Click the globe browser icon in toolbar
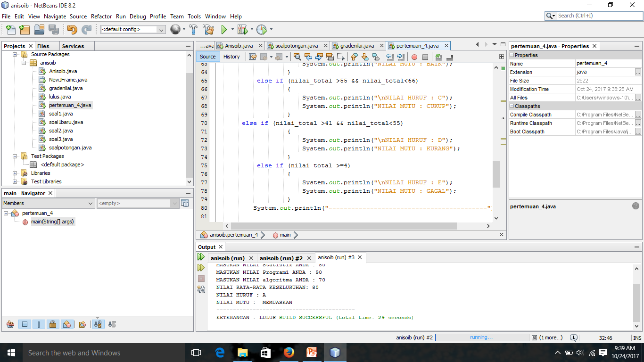This screenshot has width=644, height=362. click(x=175, y=29)
